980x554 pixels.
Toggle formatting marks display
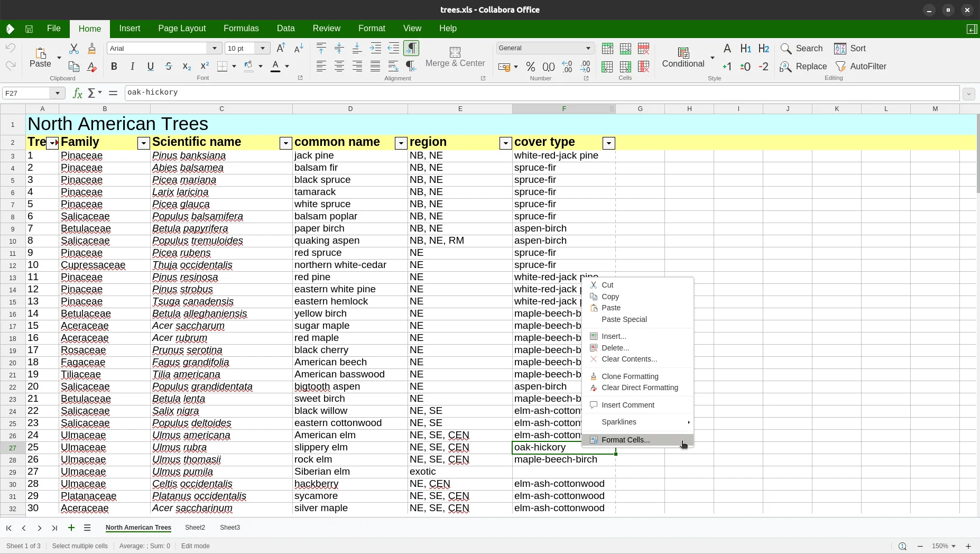(x=411, y=48)
